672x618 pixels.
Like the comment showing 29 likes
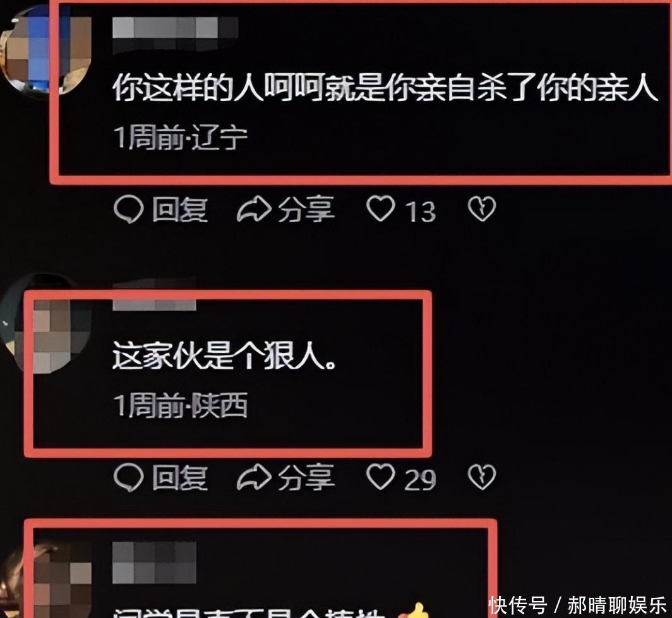coord(381,476)
